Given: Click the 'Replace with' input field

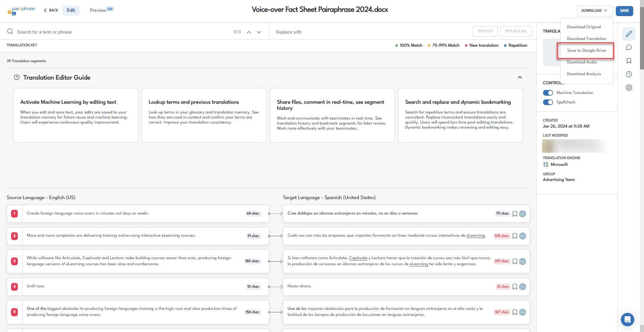Looking at the screenshot, I should click(335, 32).
